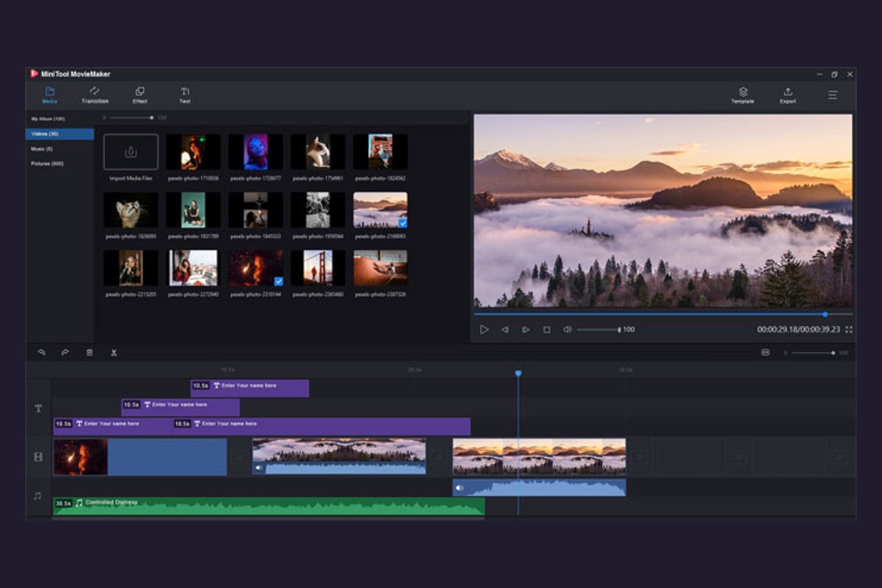
Task: Delete selected clip with trash icon
Action: pyautogui.click(x=89, y=353)
